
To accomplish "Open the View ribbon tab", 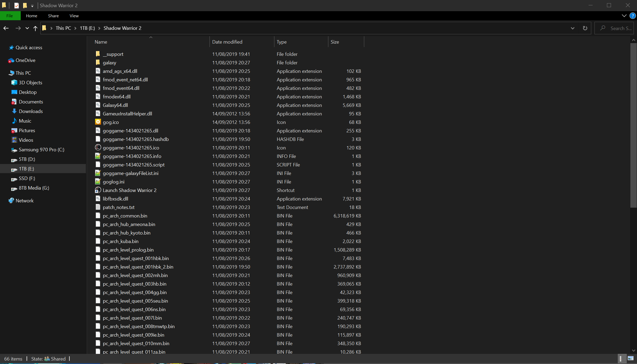I will click(74, 16).
